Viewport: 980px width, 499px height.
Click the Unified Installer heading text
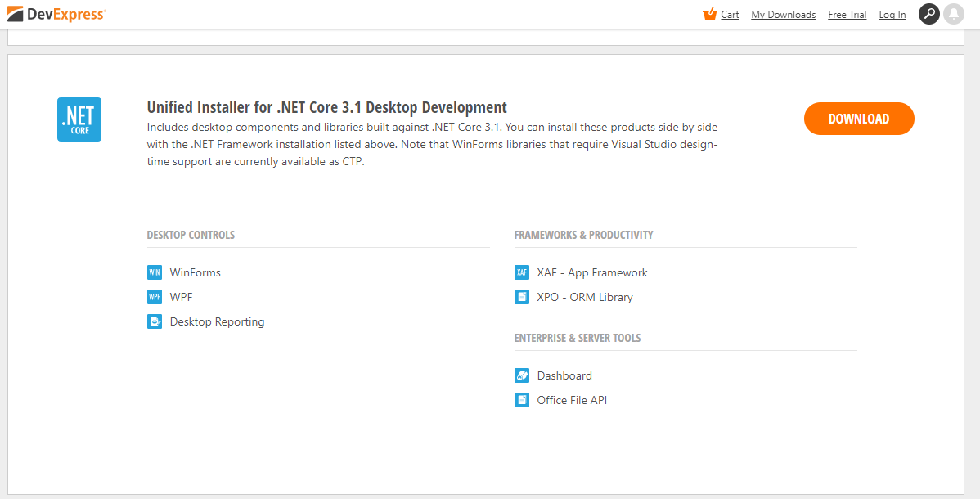pyautogui.click(x=327, y=107)
